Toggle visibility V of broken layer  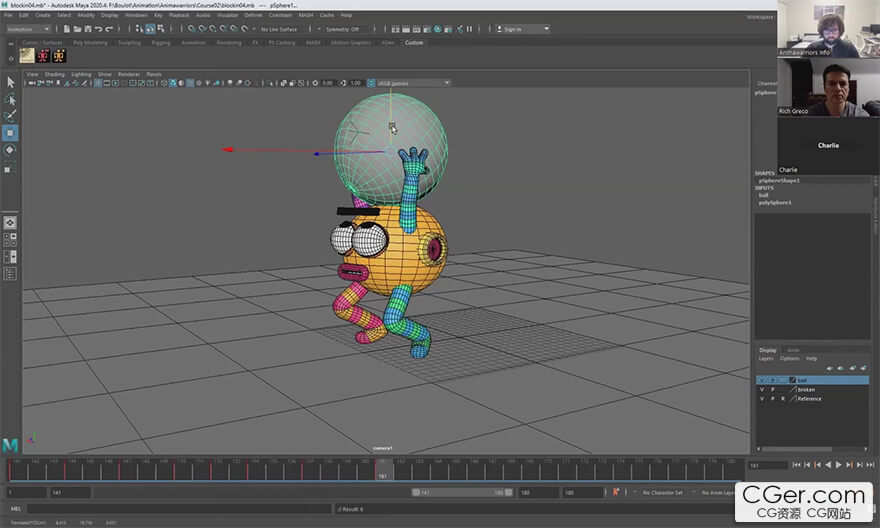tap(762, 389)
